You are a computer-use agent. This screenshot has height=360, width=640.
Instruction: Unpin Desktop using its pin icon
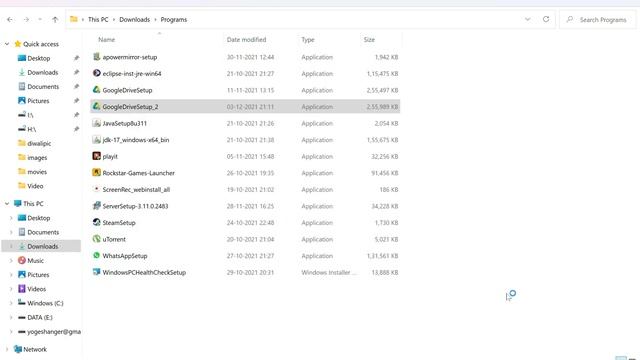click(x=76, y=58)
